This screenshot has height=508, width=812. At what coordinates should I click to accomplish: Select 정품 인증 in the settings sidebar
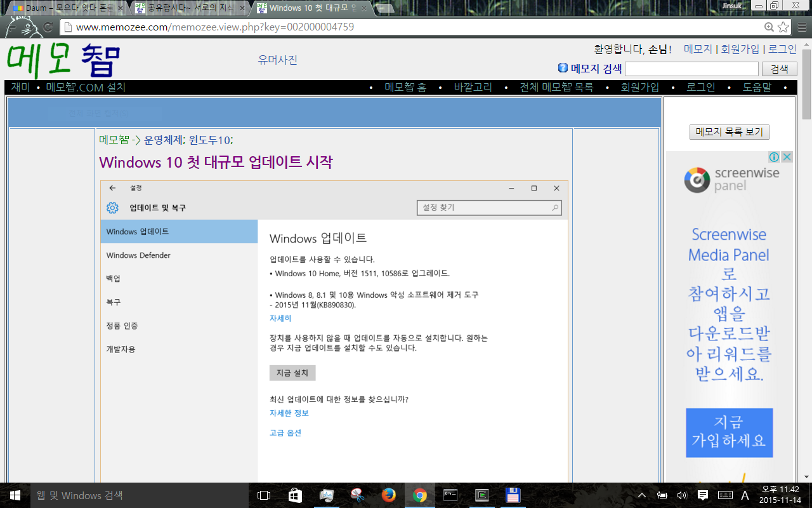pyautogui.click(x=179, y=326)
